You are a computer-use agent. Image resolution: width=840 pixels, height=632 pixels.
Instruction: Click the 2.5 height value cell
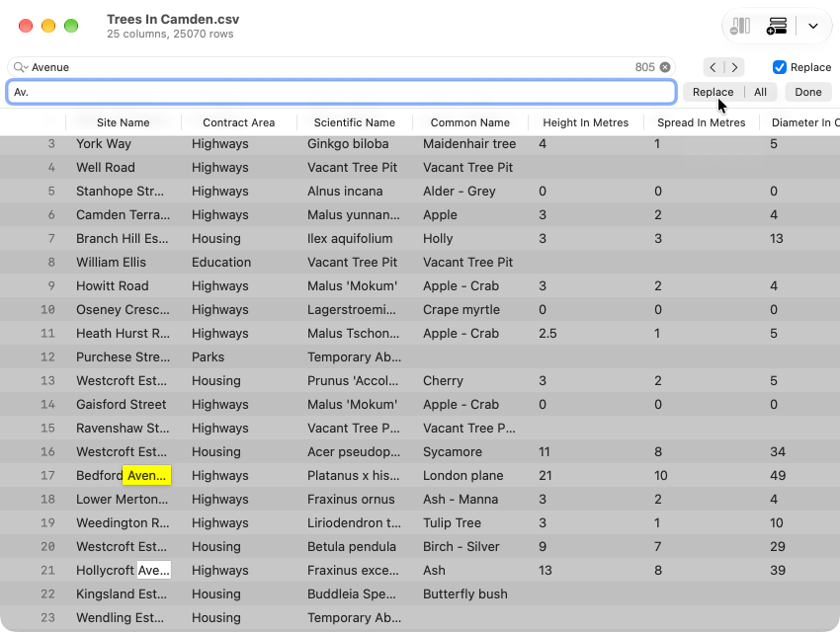(x=586, y=334)
